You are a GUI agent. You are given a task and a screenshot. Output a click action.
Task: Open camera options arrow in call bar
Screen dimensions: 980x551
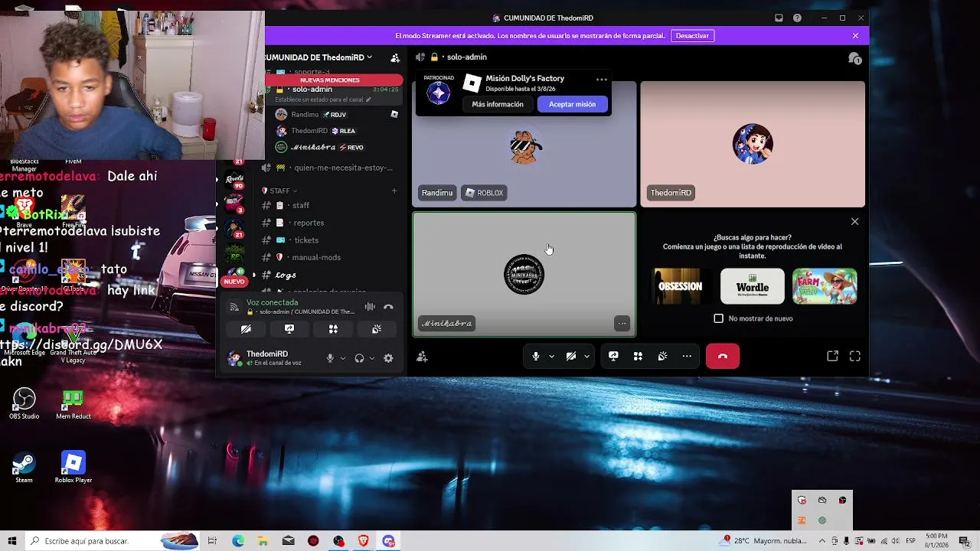(x=586, y=356)
